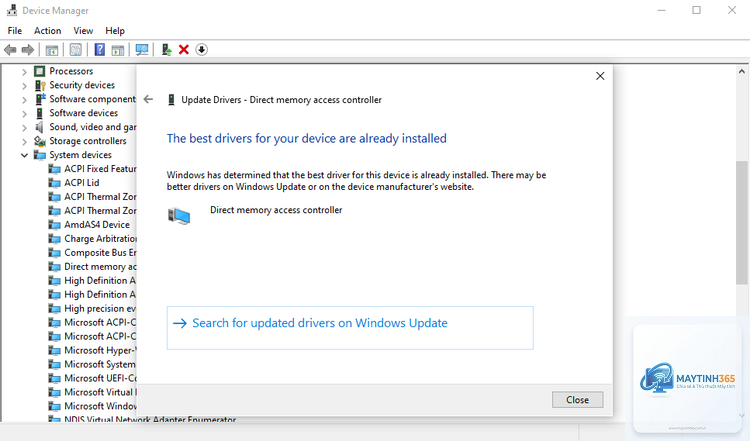Click the Security devices category icon
Viewport: 750px width, 441px height.
click(40, 85)
